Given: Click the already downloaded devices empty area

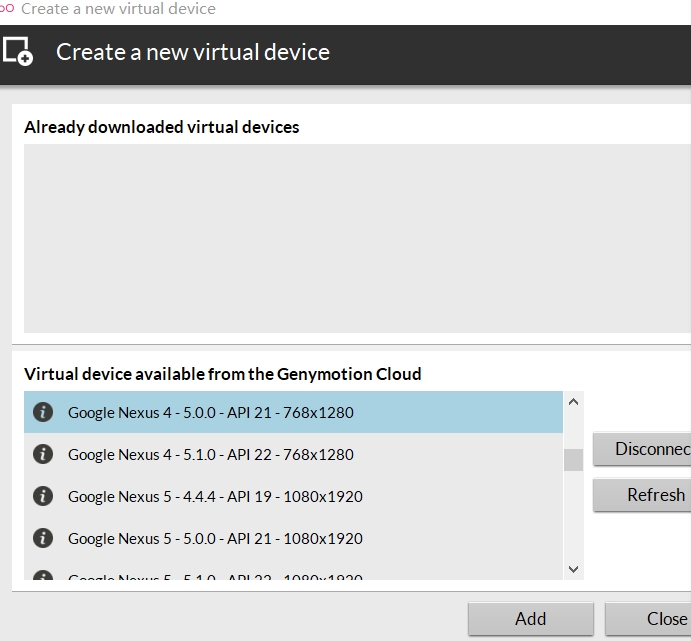Looking at the screenshot, I should (x=356, y=238).
